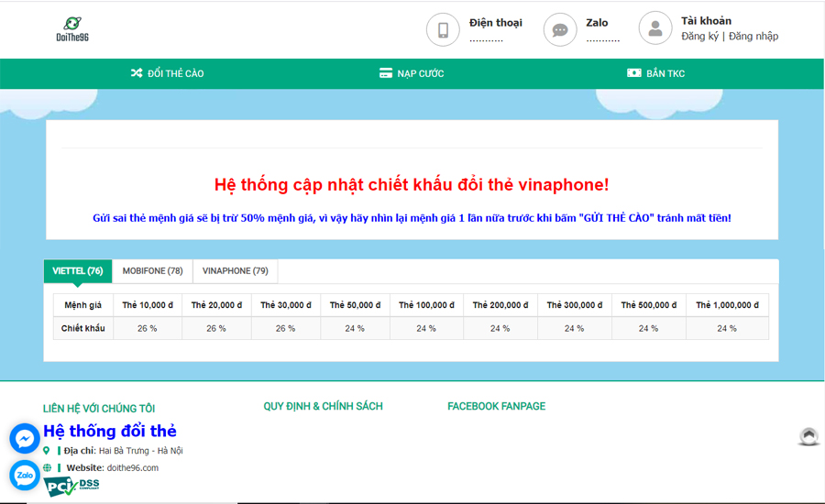Open the floating Zalo chat button
Image resolution: width=825 pixels, height=504 pixels.
(25, 475)
